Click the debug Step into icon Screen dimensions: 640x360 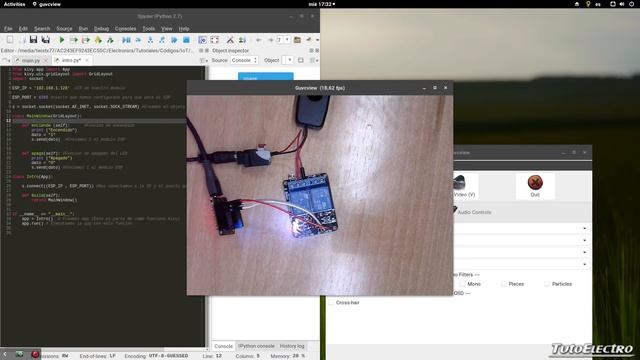[150, 40]
